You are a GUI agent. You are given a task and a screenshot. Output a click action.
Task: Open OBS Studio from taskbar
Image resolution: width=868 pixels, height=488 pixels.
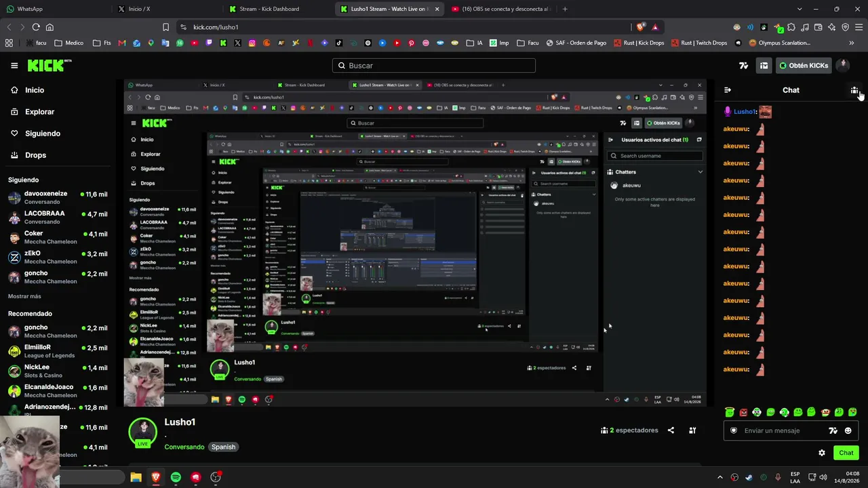point(216,477)
